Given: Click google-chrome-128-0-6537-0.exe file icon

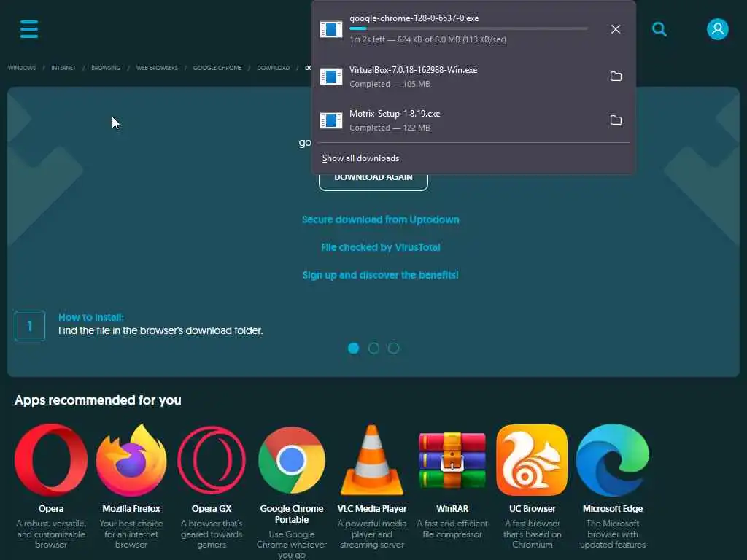Looking at the screenshot, I should [331, 29].
